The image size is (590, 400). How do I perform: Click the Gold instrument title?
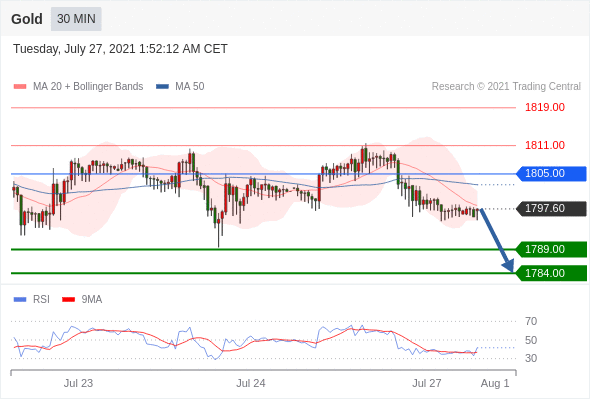(27, 19)
